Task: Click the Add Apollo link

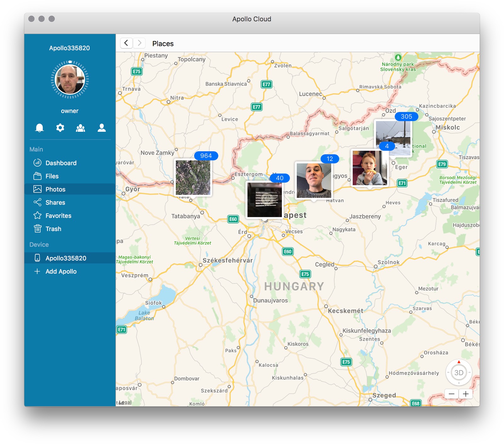Action: coord(61,271)
